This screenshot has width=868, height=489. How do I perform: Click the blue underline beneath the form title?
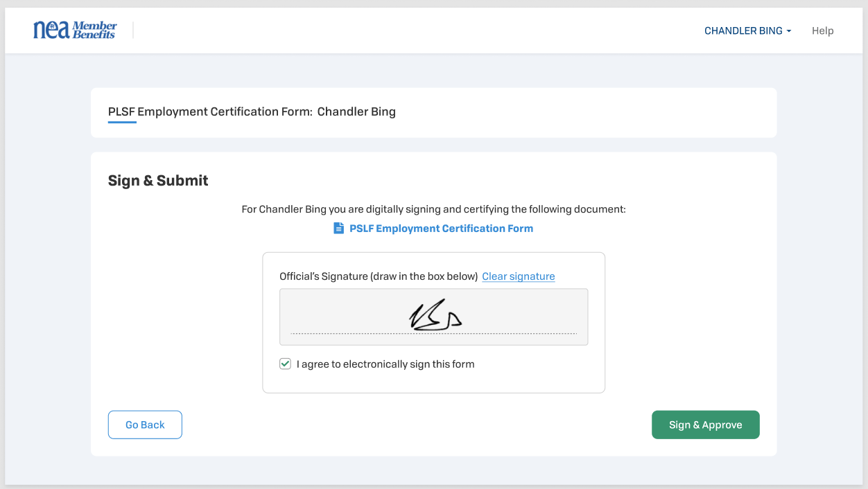(122, 123)
